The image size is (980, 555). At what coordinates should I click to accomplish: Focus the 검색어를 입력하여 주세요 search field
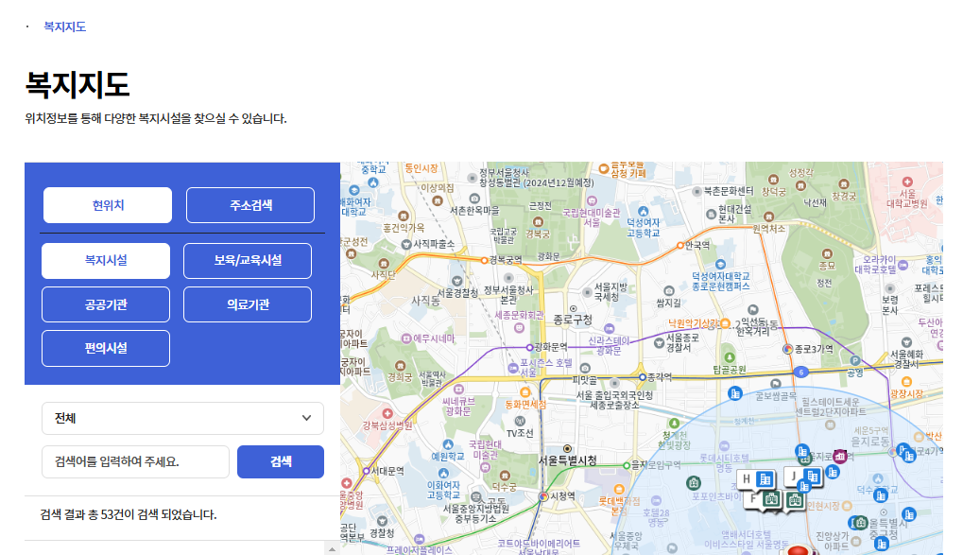pos(136,462)
